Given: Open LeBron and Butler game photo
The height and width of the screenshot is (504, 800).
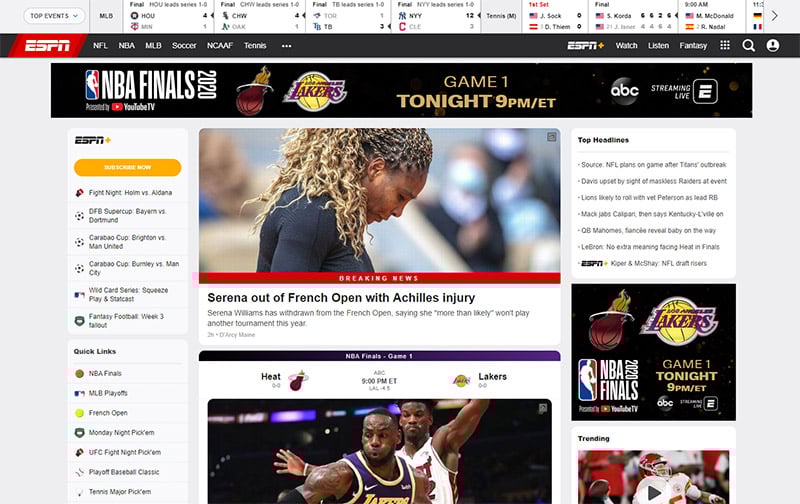Looking at the screenshot, I should point(380,451).
